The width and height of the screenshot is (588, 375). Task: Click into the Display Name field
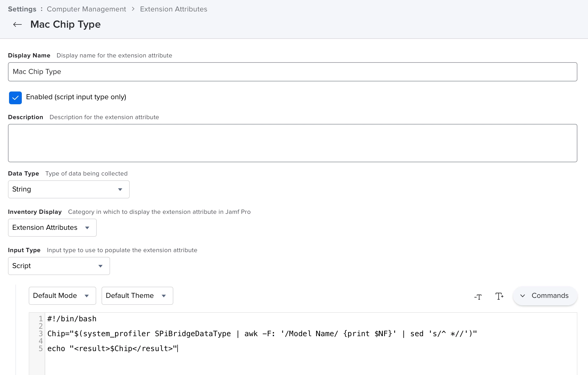[x=292, y=72]
